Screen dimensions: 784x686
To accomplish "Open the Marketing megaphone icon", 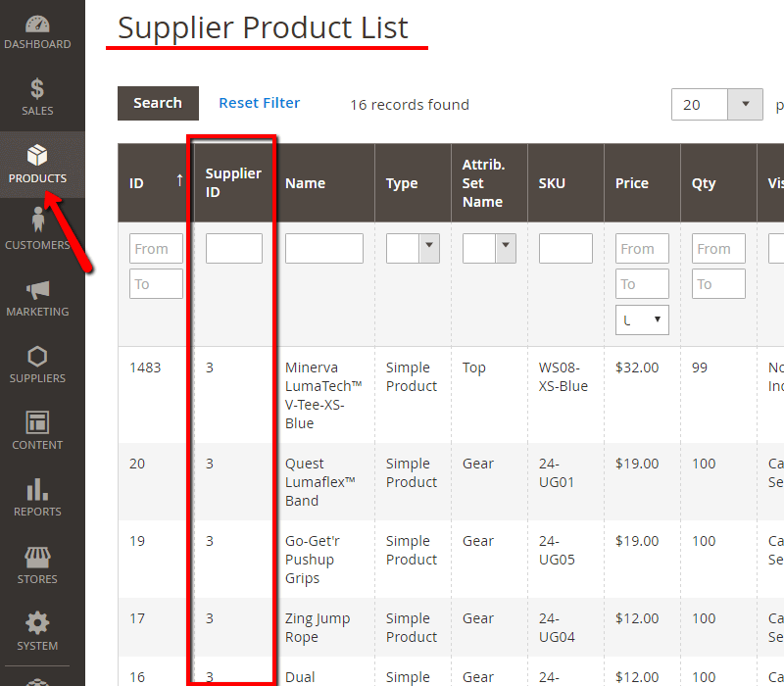I will [37, 290].
